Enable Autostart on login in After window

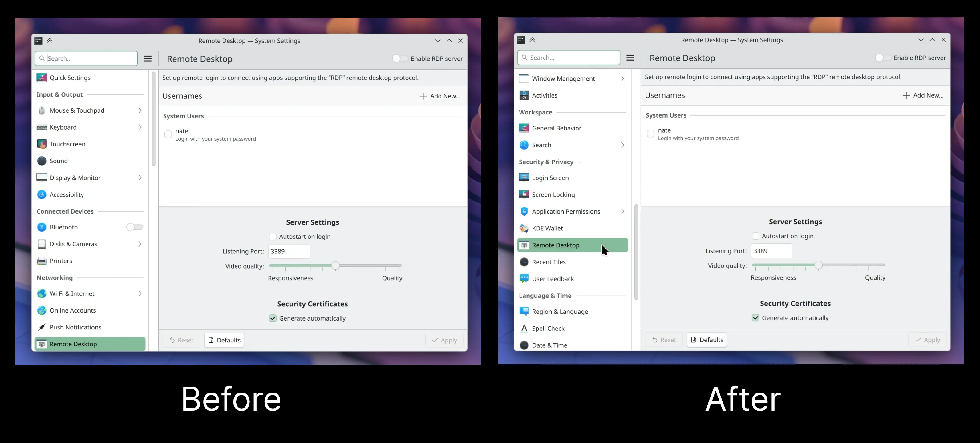coord(755,236)
